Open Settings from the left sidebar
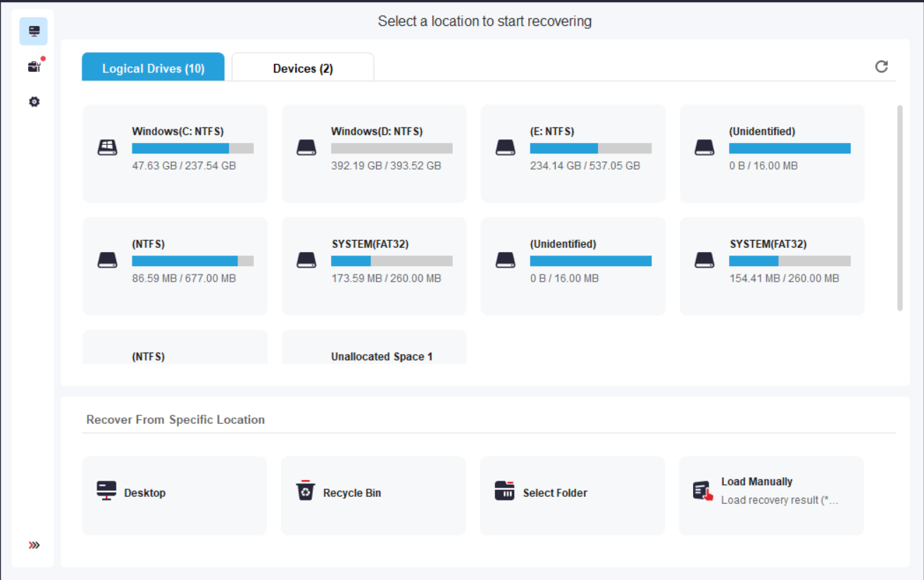924x580 pixels. (x=33, y=101)
